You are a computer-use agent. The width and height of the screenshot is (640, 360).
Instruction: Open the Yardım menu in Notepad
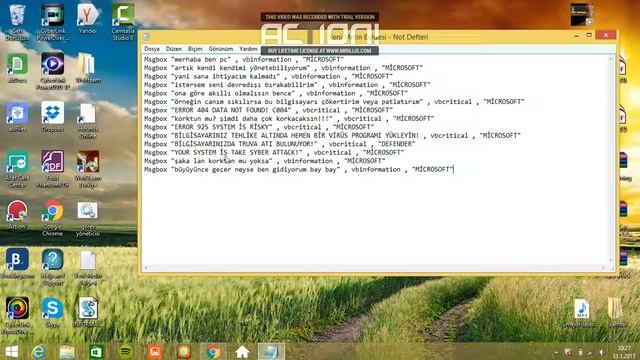coord(248,49)
